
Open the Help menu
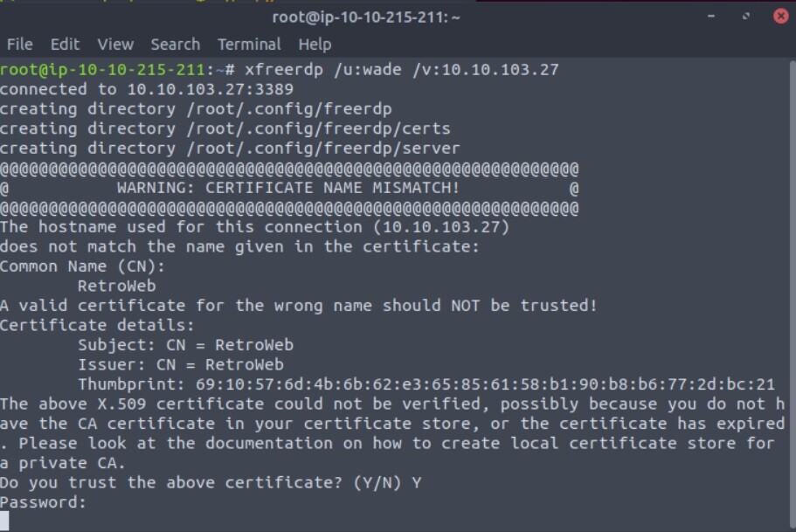[315, 44]
